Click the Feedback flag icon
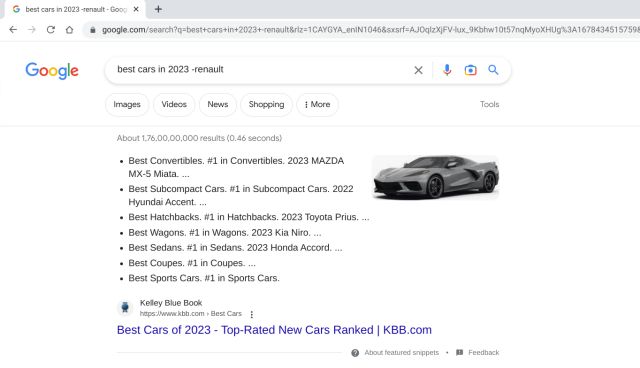 [459, 352]
